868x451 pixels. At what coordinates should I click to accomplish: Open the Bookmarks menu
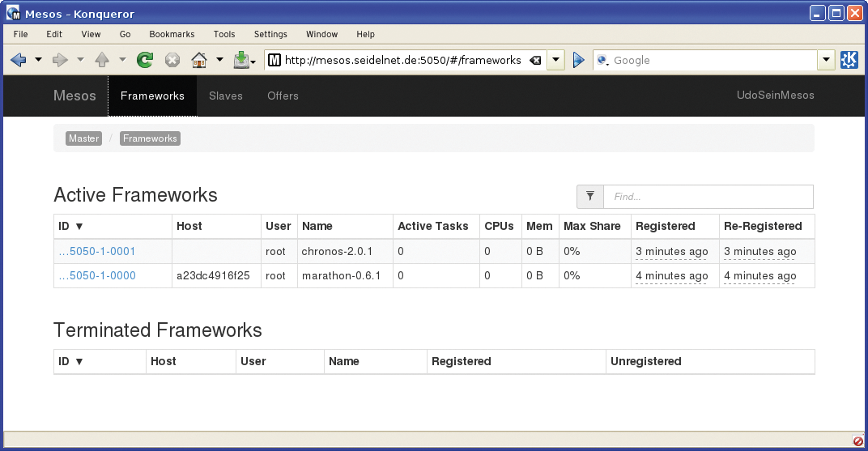[x=172, y=34]
